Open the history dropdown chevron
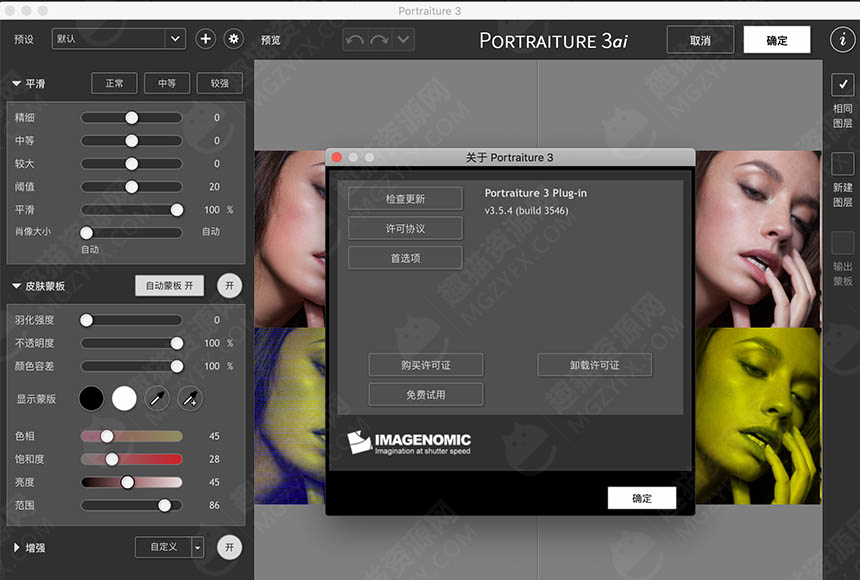Image resolution: width=860 pixels, height=580 pixels. click(x=404, y=40)
